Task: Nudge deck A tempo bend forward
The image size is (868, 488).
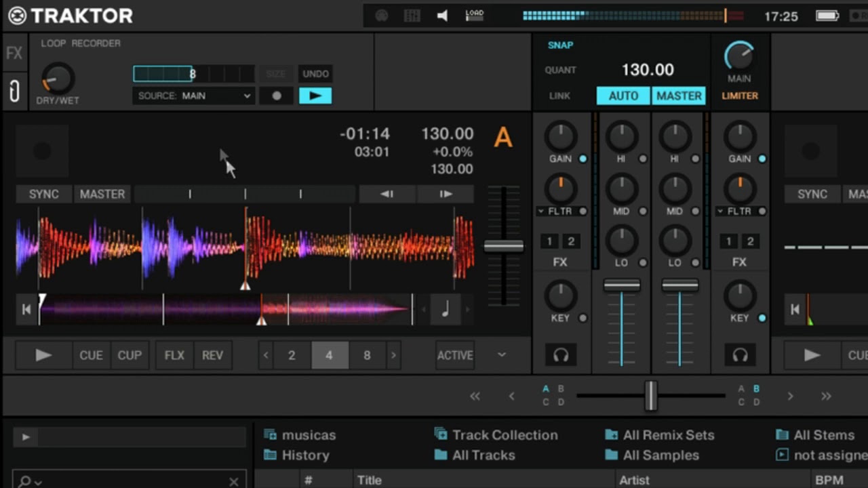Action: click(x=446, y=194)
